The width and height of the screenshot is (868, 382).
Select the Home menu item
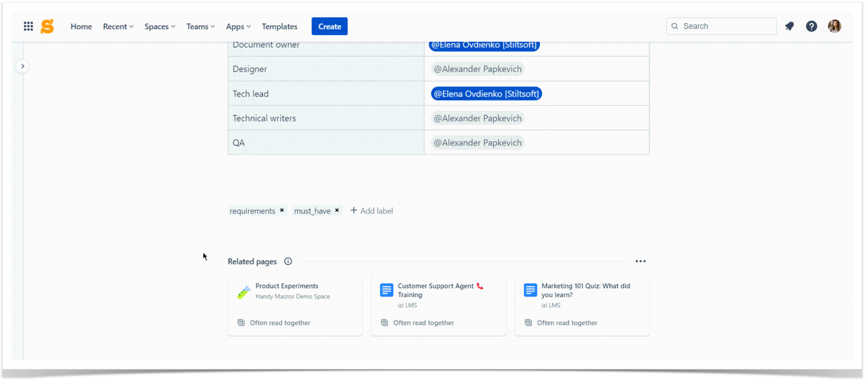pos(81,26)
